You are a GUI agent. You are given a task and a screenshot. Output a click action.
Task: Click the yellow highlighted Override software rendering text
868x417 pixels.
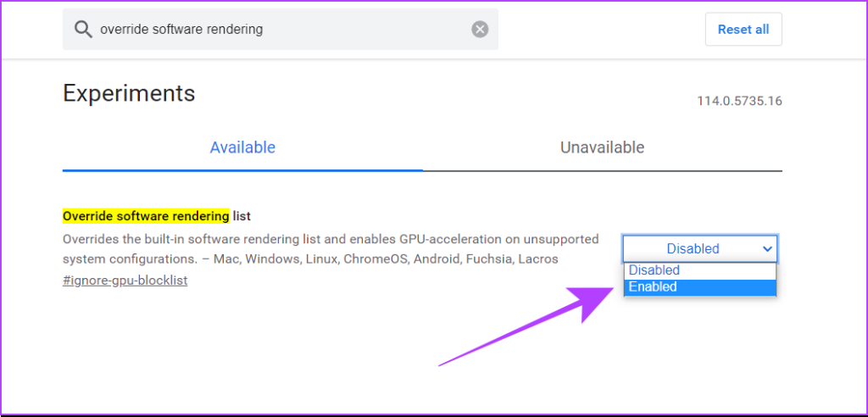point(146,216)
